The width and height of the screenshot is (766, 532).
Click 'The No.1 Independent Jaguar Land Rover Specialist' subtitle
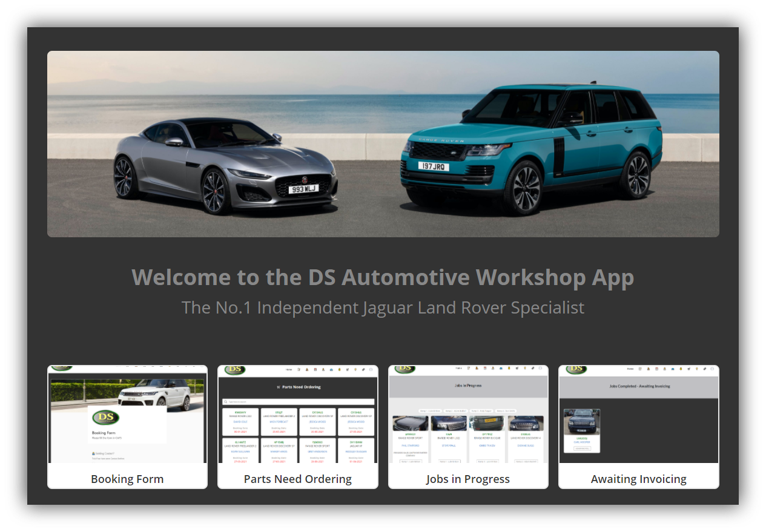coord(383,307)
